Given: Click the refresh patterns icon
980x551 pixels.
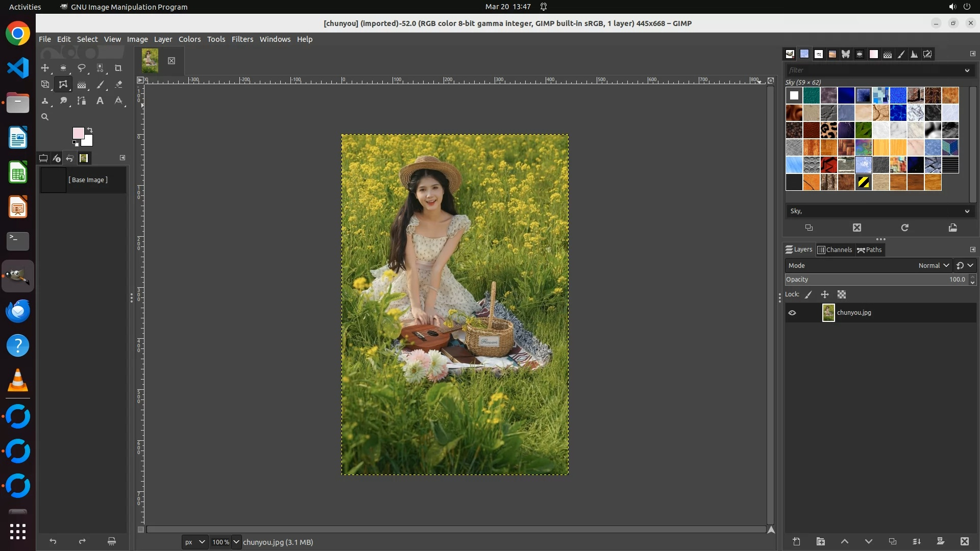Looking at the screenshot, I should click(x=904, y=228).
